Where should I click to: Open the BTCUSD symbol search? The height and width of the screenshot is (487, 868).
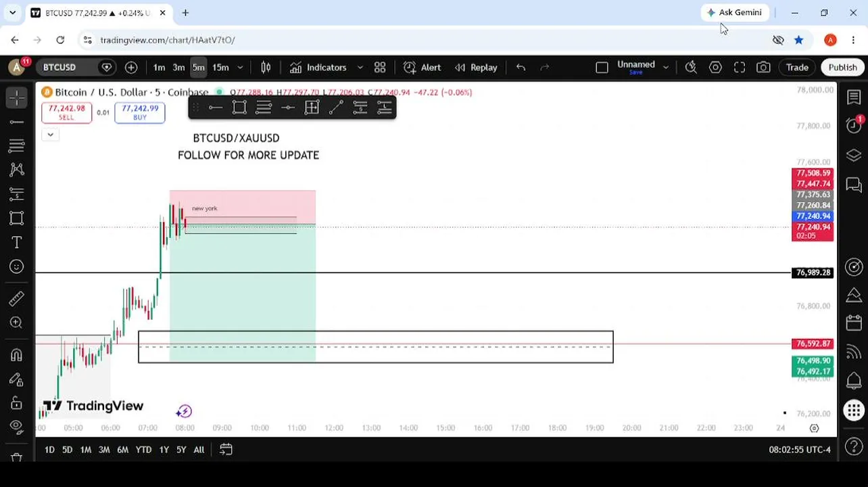[59, 67]
